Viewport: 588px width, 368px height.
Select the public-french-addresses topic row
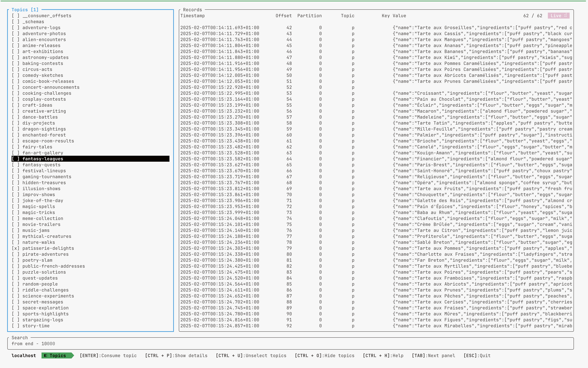tap(90, 266)
